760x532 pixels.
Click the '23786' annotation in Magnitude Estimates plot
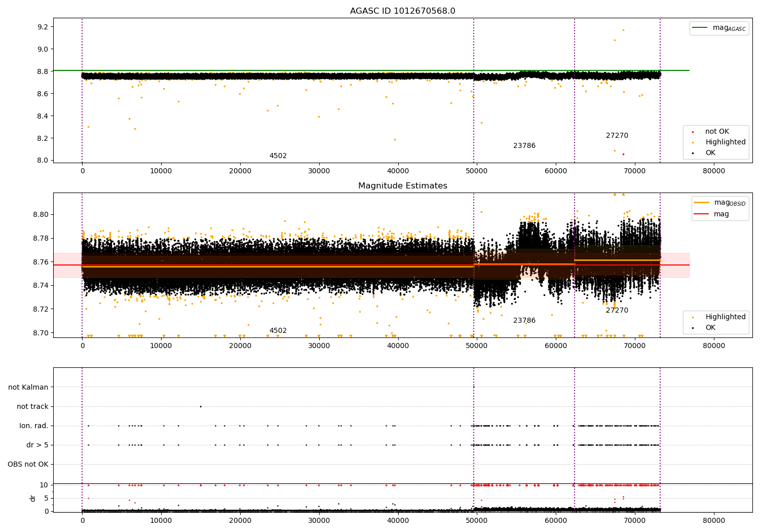[524, 321]
